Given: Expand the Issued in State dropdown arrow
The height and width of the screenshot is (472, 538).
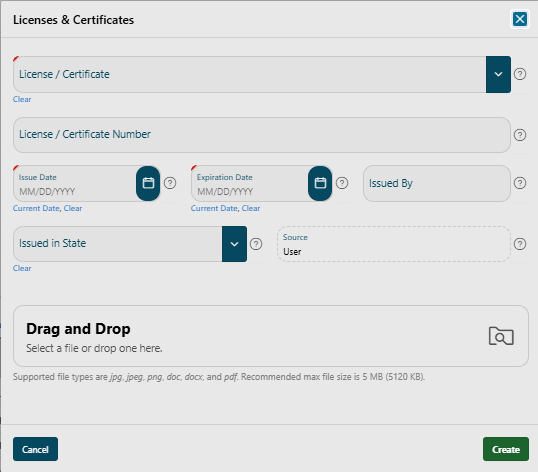Looking at the screenshot, I should 234,244.
